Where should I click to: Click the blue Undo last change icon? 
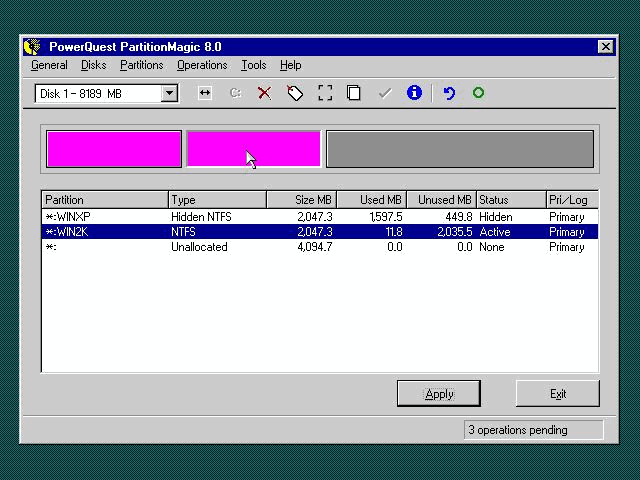pos(449,93)
